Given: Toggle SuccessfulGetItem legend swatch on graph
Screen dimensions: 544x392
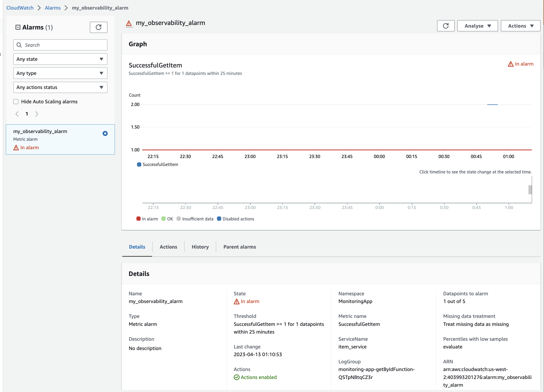Looking at the screenshot, I should click(x=139, y=165).
